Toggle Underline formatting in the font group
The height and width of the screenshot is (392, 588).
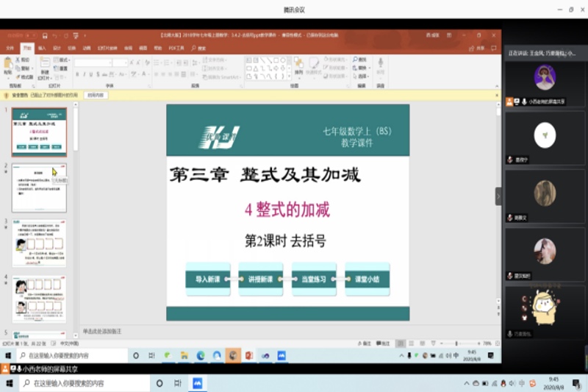click(x=91, y=74)
